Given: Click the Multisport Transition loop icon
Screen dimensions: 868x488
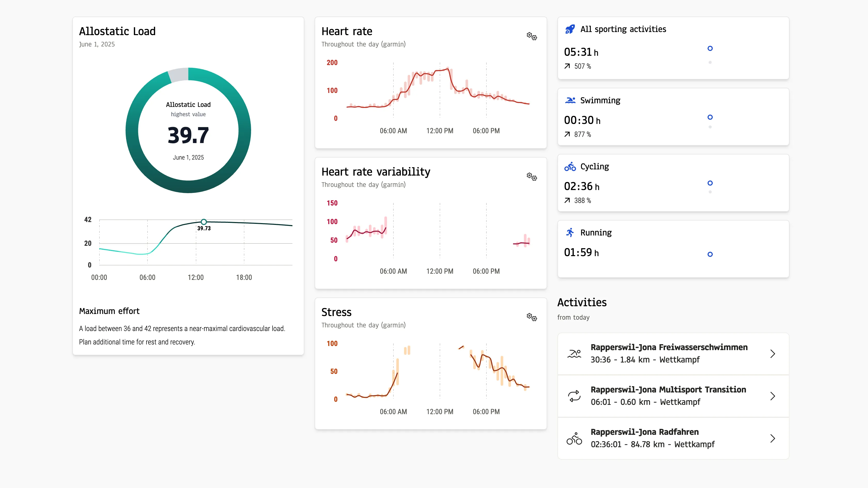Looking at the screenshot, I should pyautogui.click(x=574, y=396).
